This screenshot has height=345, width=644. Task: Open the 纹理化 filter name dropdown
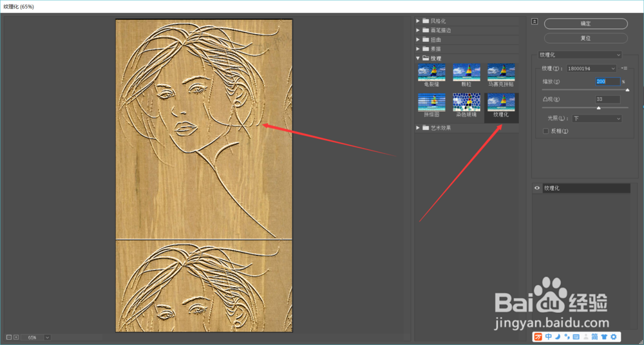click(580, 55)
